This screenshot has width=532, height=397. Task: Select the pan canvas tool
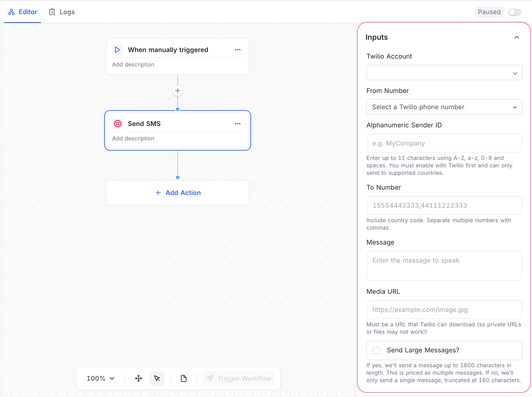[x=139, y=378]
